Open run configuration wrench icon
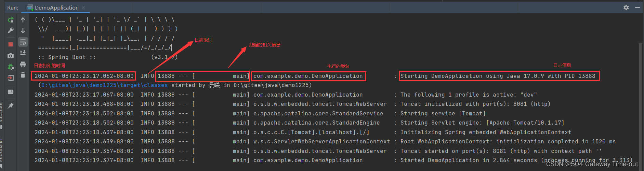This screenshot has width=644, height=171. click(x=11, y=30)
